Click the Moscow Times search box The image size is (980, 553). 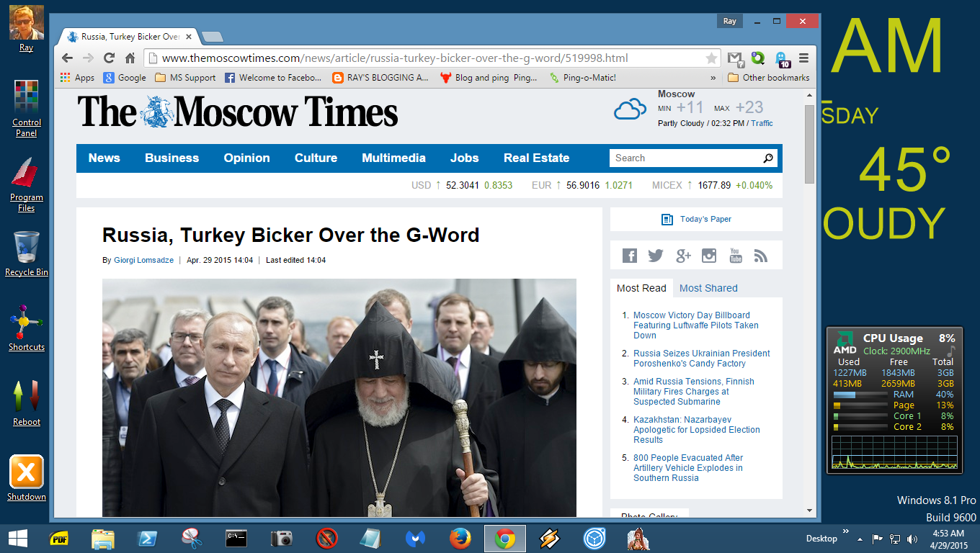(685, 158)
